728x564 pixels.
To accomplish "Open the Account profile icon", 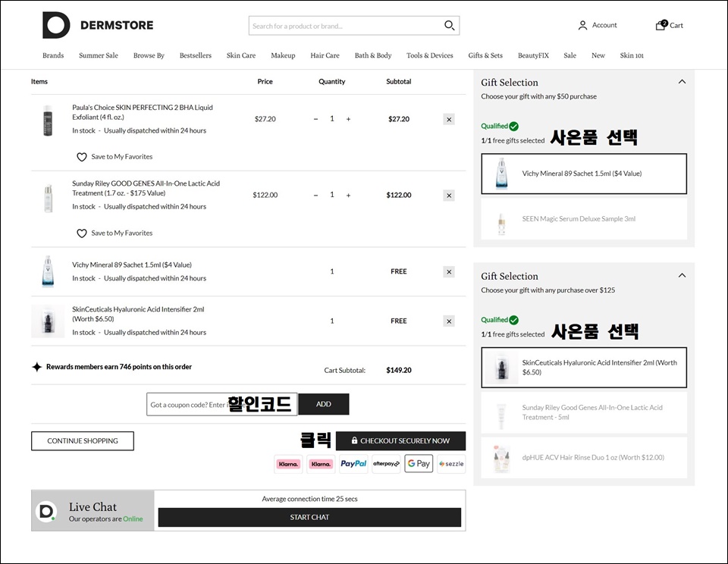I will click(x=582, y=26).
